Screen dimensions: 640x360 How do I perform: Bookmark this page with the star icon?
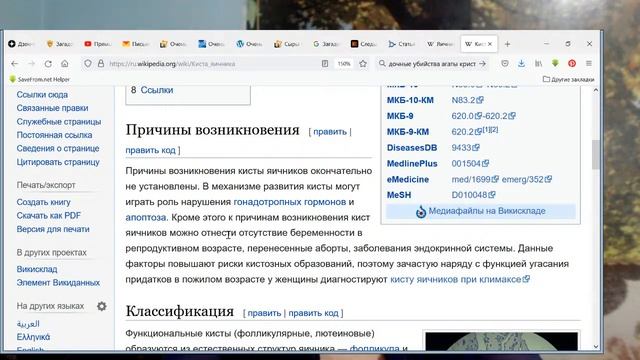point(363,64)
